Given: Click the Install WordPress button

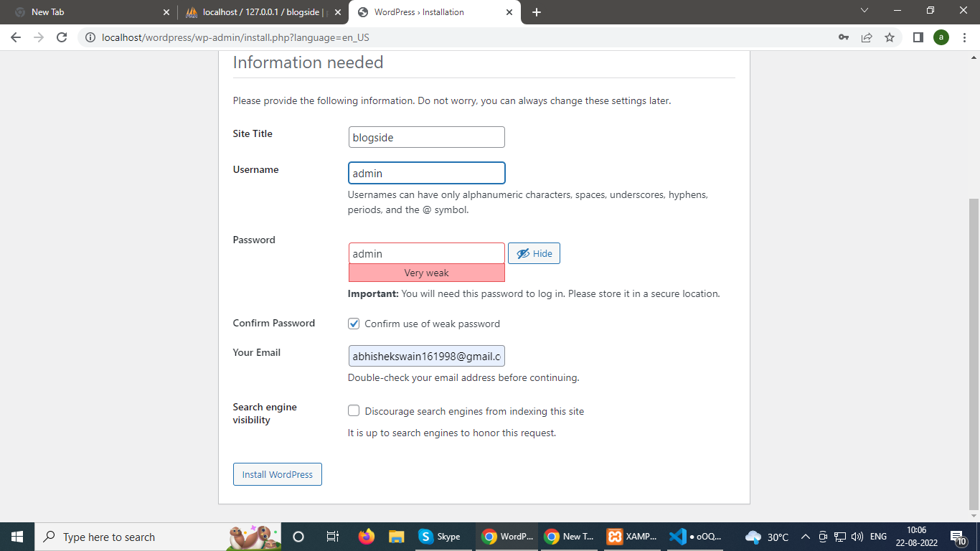Looking at the screenshot, I should click(277, 474).
